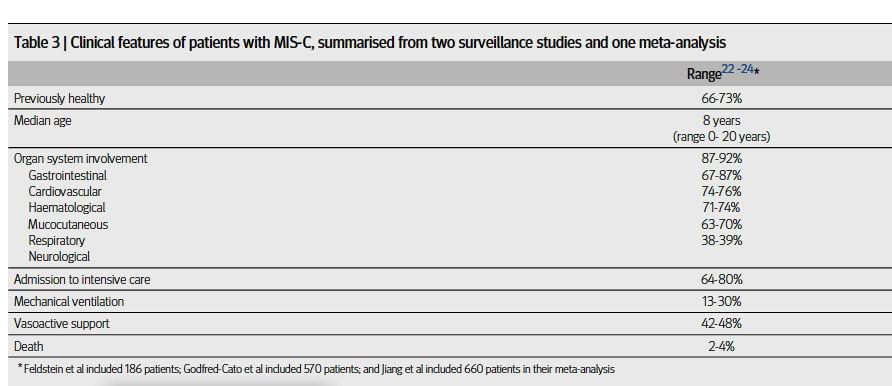892x386 pixels.
Task: Click the Table 3 title heading
Action: click(370, 43)
